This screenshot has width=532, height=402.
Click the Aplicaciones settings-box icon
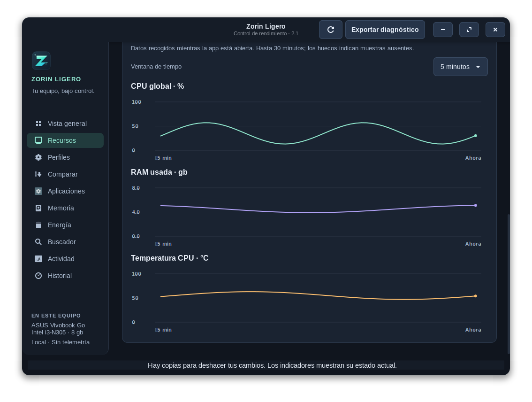tap(38, 191)
